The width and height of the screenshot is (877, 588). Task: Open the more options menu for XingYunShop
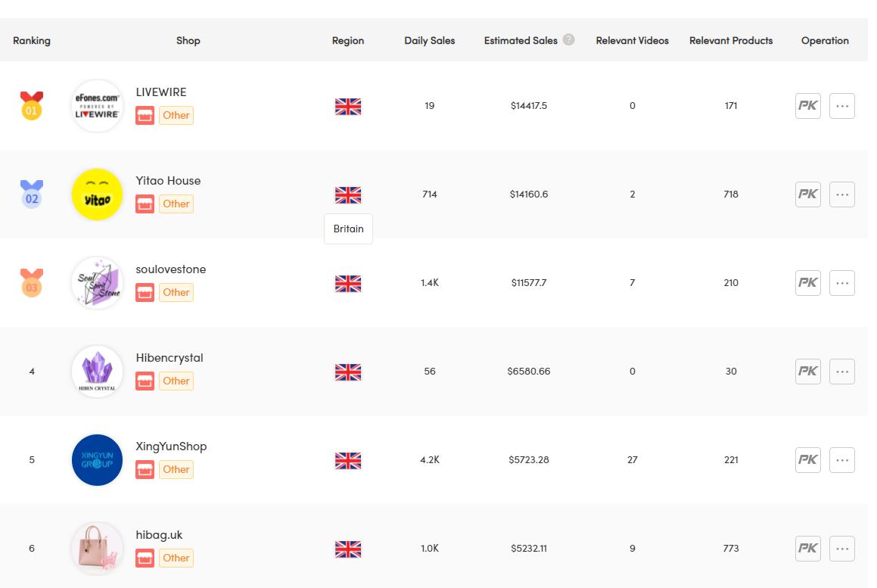[841, 460]
